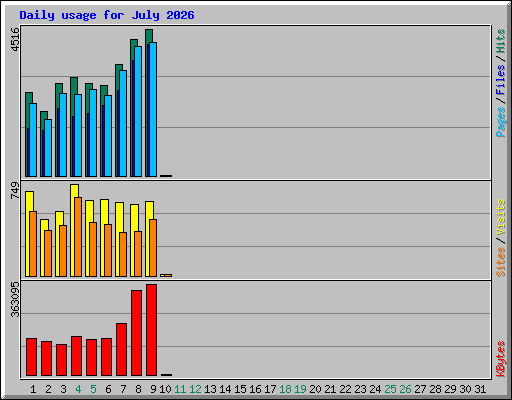The height and width of the screenshot is (400, 512).
Task: Click day 22 on the x-axis
Action: tap(345, 389)
